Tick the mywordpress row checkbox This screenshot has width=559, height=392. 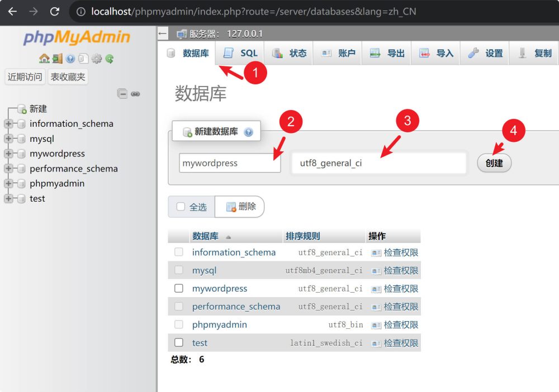pyautogui.click(x=179, y=288)
